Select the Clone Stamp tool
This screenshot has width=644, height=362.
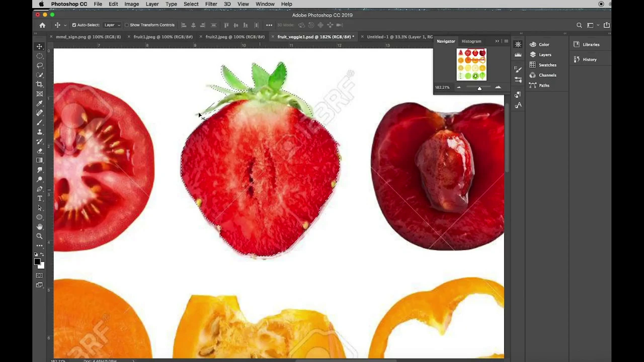pyautogui.click(x=39, y=132)
